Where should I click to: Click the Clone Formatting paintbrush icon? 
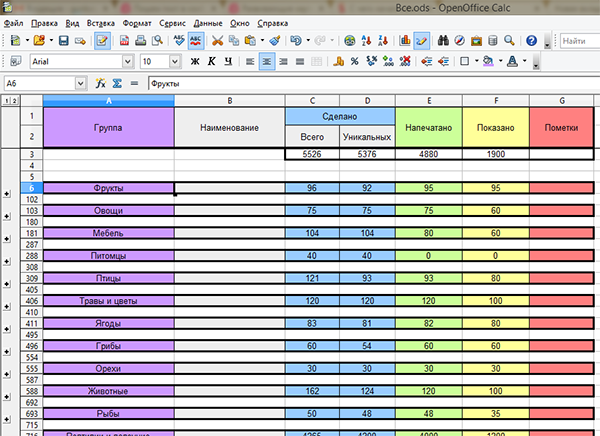pyautogui.click(x=275, y=41)
